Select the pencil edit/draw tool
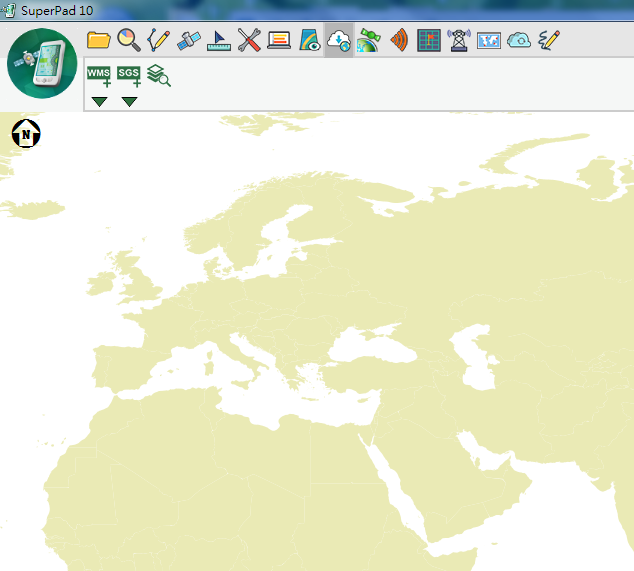 pos(158,40)
